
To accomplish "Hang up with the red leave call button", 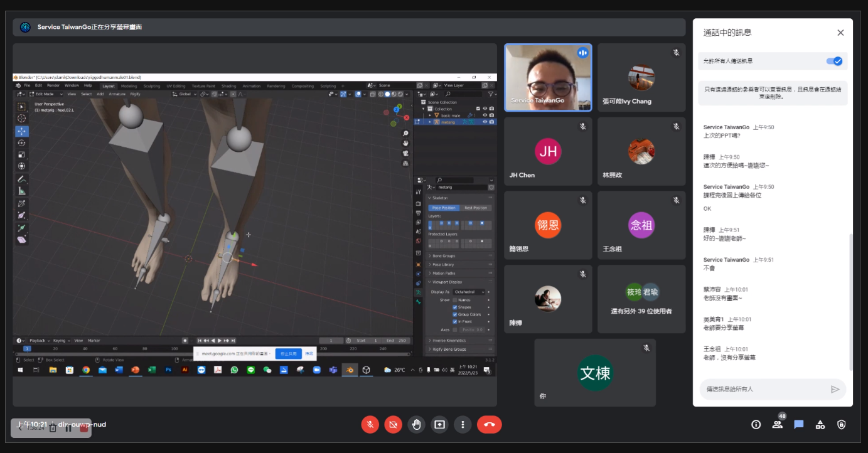I will click(489, 425).
